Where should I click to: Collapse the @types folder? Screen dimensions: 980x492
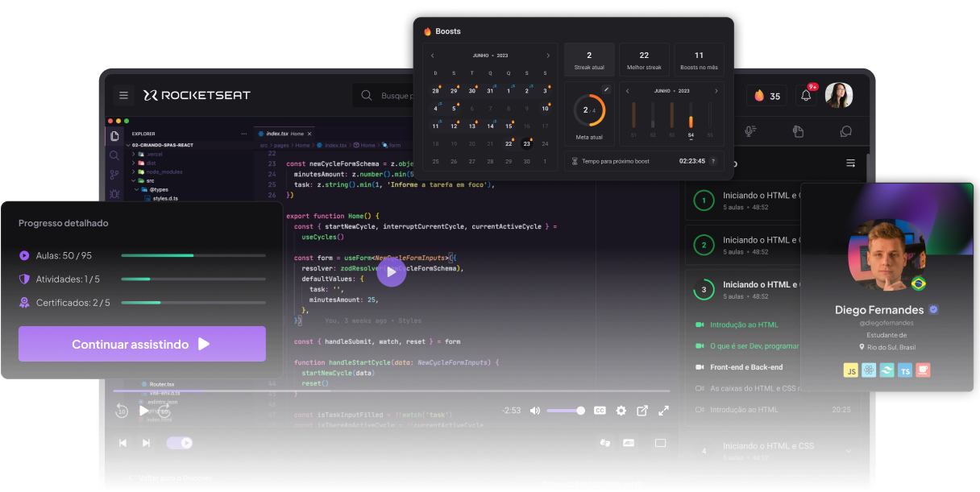[x=153, y=189]
